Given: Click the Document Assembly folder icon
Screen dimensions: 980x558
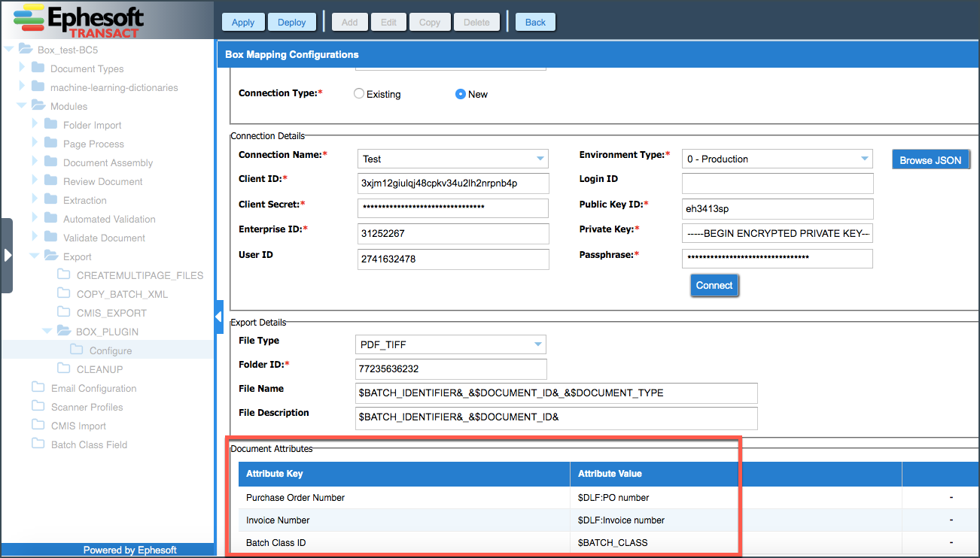Looking at the screenshot, I should (51, 162).
